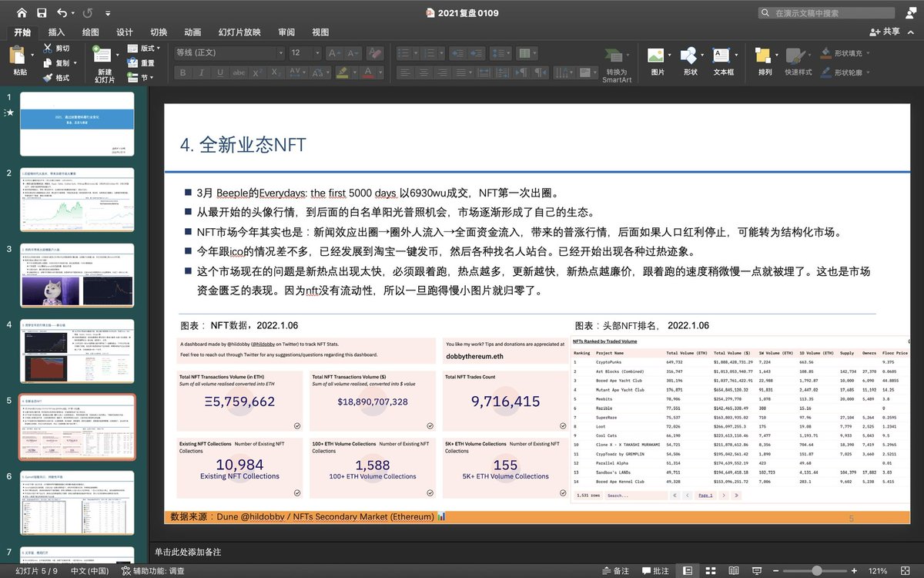Click the 重置 reset slide button
The width and height of the screenshot is (924, 578).
(x=141, y=63)
